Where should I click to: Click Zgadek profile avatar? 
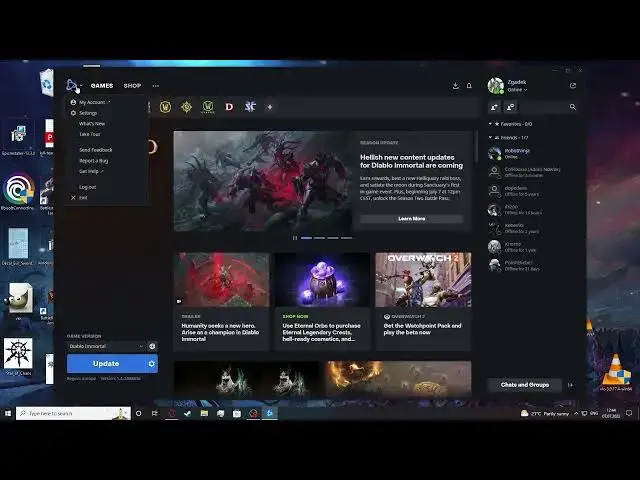point(496,86)
